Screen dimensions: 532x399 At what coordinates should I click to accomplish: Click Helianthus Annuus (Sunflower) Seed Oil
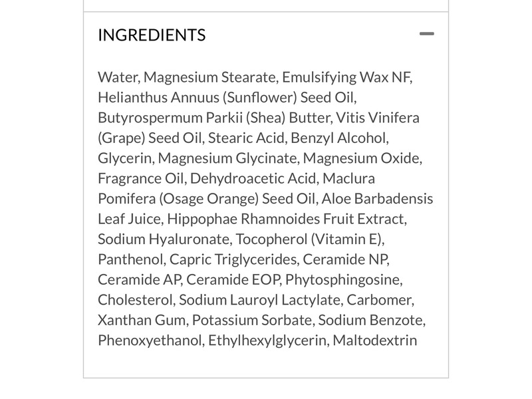(x=227, y=97)
